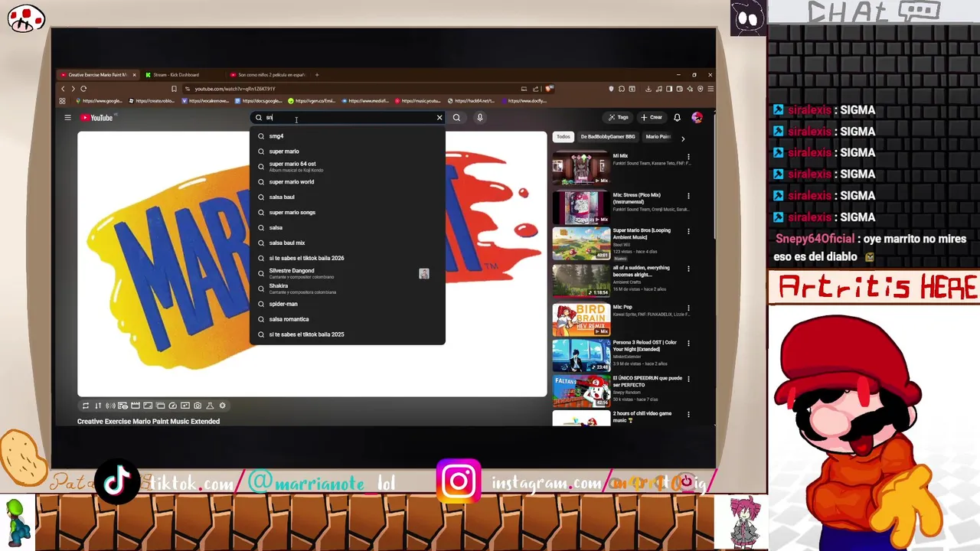980x551 pixels.
Task: Open "El ÚNICO SPEEDRUN" video
Action: (x=581, y=392)
